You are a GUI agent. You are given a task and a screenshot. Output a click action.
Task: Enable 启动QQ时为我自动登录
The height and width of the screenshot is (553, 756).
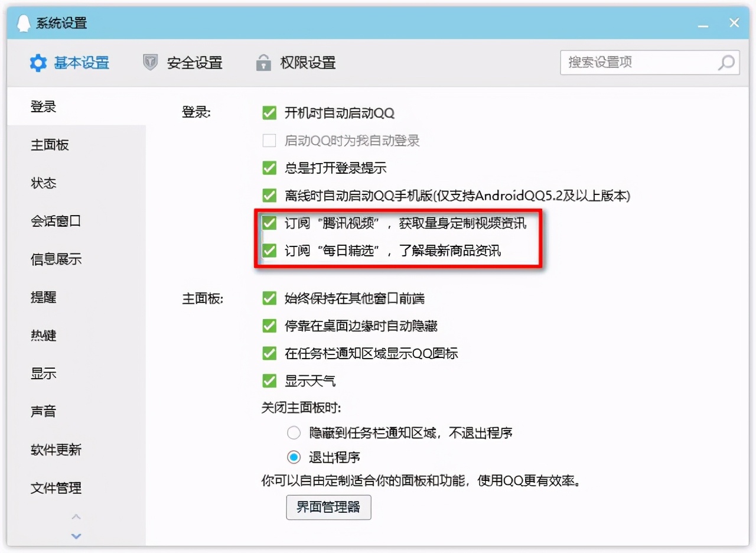[269, 140]
